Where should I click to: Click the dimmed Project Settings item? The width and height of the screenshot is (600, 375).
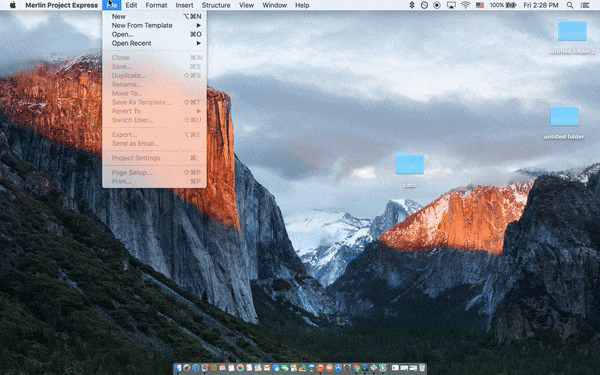coord(155,158)
